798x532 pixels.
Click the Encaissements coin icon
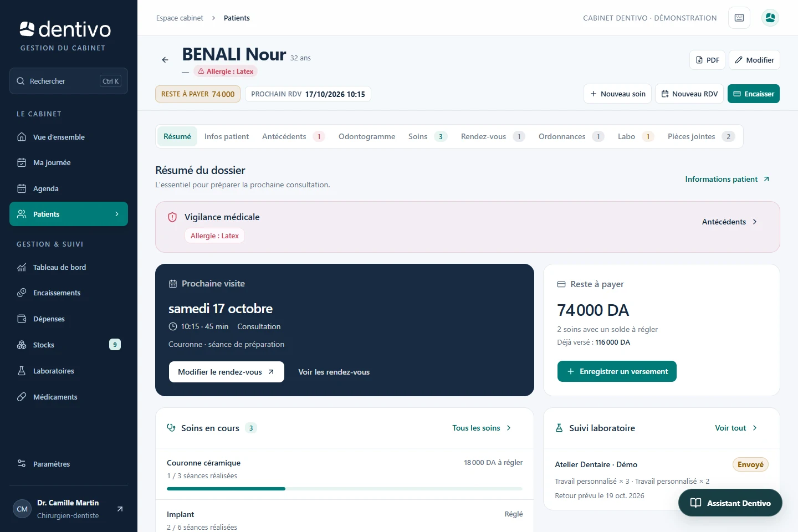point(22,293)
